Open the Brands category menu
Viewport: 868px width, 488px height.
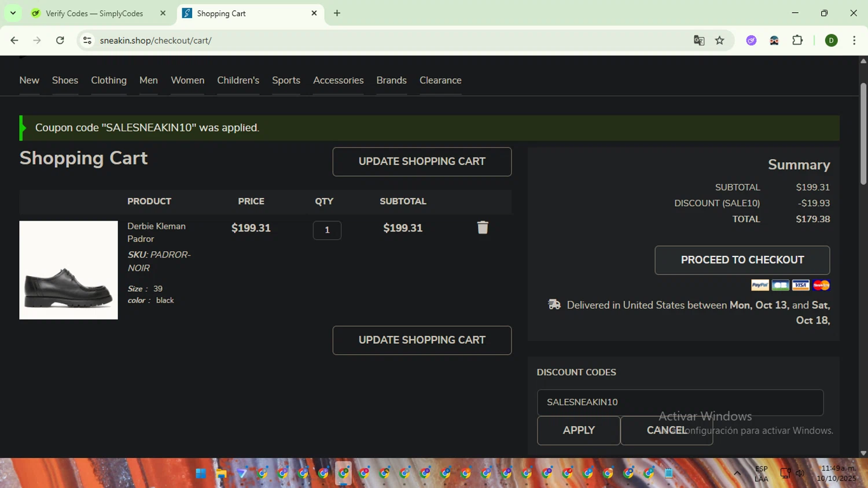tap(392, 80)
